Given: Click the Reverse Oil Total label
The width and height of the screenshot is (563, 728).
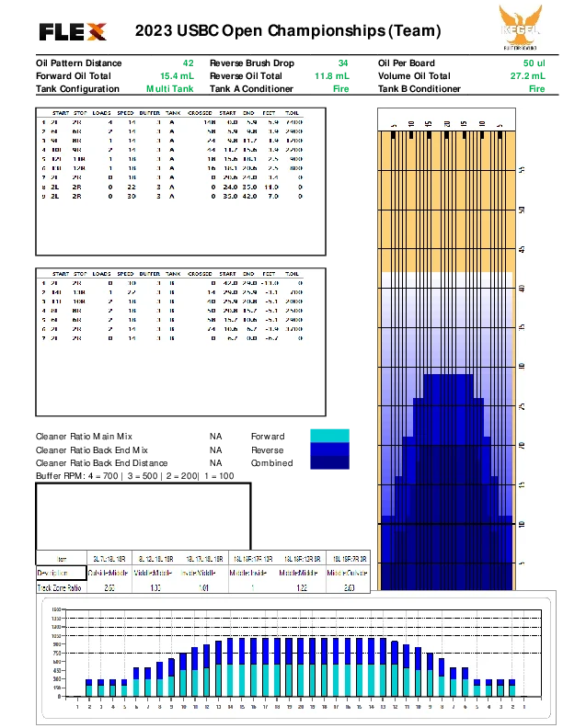Looking at the screenshot, I should point(246,76).
